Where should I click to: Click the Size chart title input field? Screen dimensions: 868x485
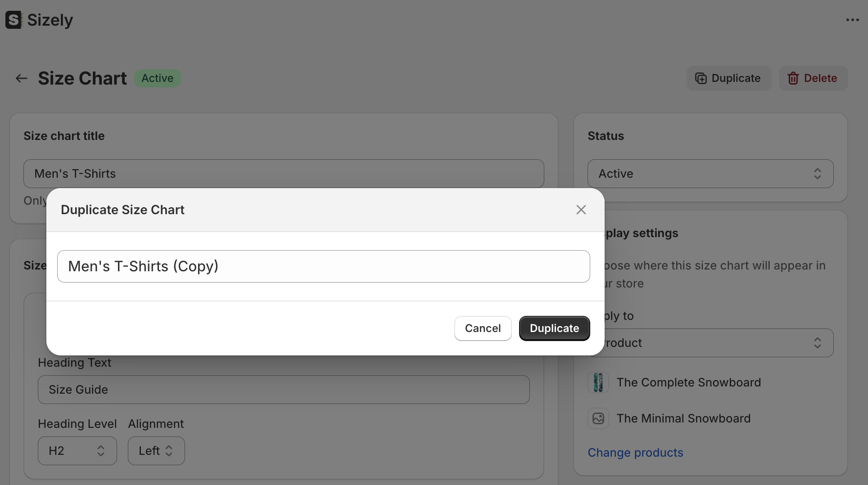coord(284,174)
